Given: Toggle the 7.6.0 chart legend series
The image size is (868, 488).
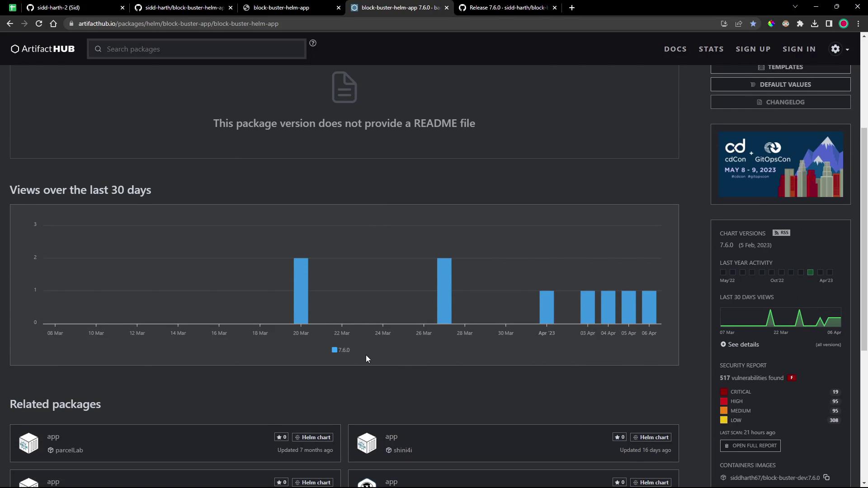Looking at the screenshot, I should point(340,350).
